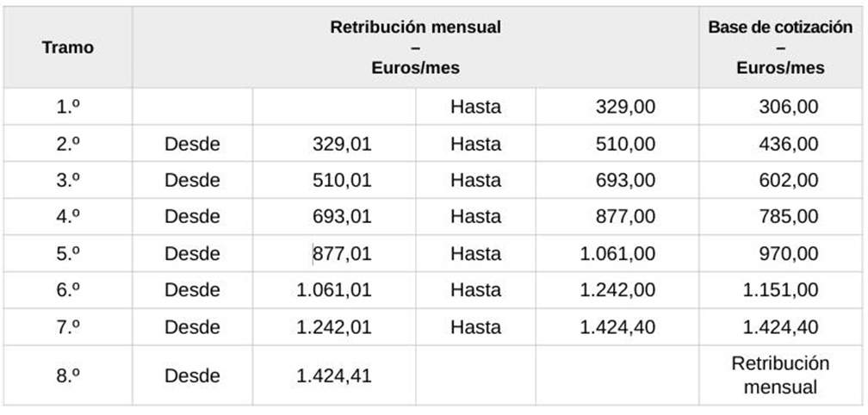Select the 6.º tramo cell
This screenshot has width=868, height=415.
(x=67, y=290)
